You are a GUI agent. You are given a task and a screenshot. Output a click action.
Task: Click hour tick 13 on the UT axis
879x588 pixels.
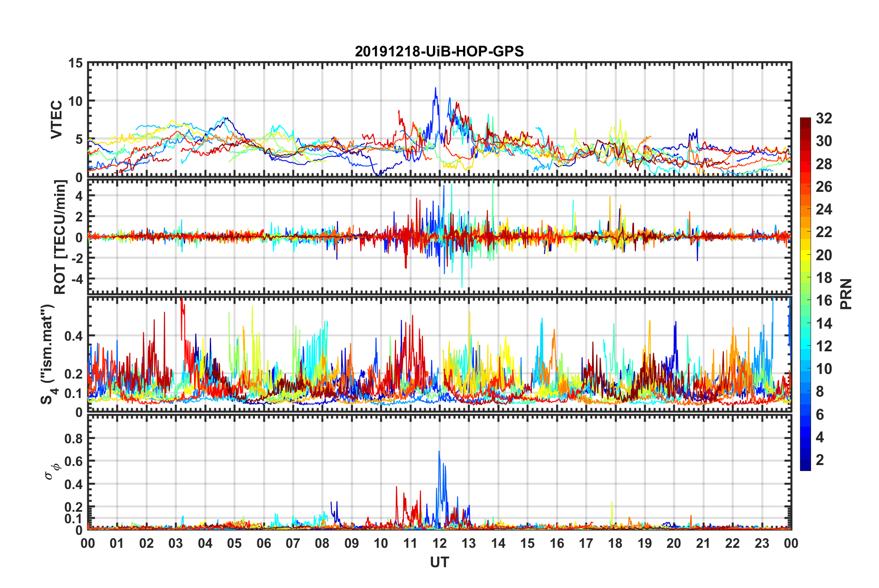click(469, 543)
